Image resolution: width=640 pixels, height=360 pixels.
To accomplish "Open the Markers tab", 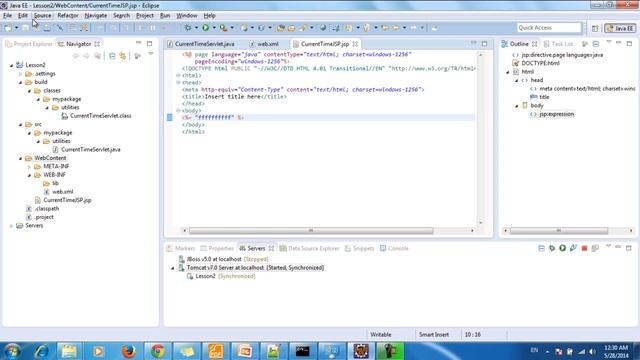I will tap(181, 248).
